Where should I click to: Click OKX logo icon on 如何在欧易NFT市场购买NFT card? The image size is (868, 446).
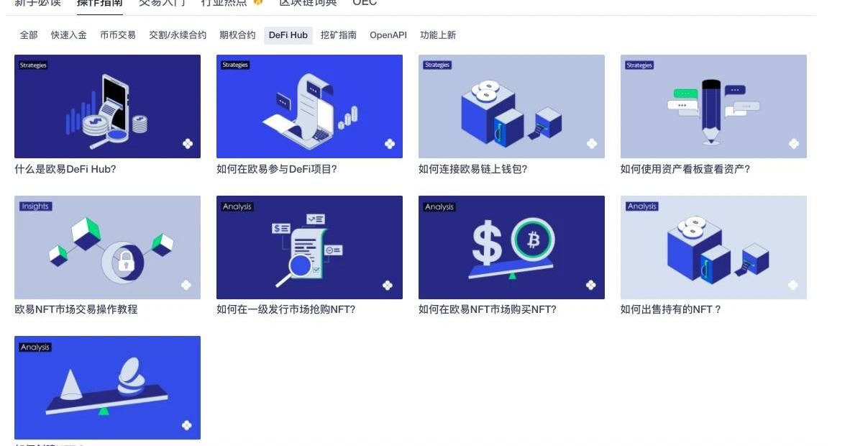(x=591, y=285)
